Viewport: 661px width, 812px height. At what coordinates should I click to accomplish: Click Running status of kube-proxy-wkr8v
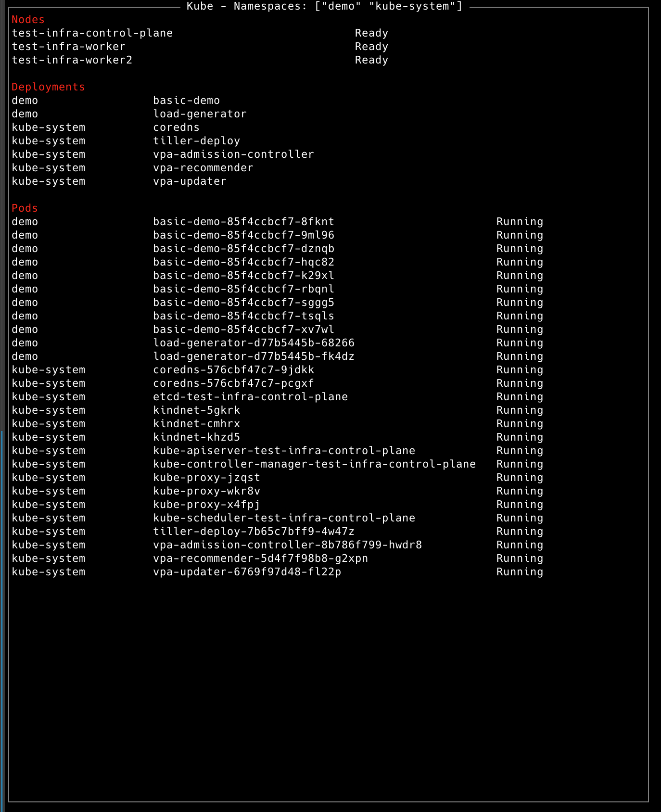(520, 491)
